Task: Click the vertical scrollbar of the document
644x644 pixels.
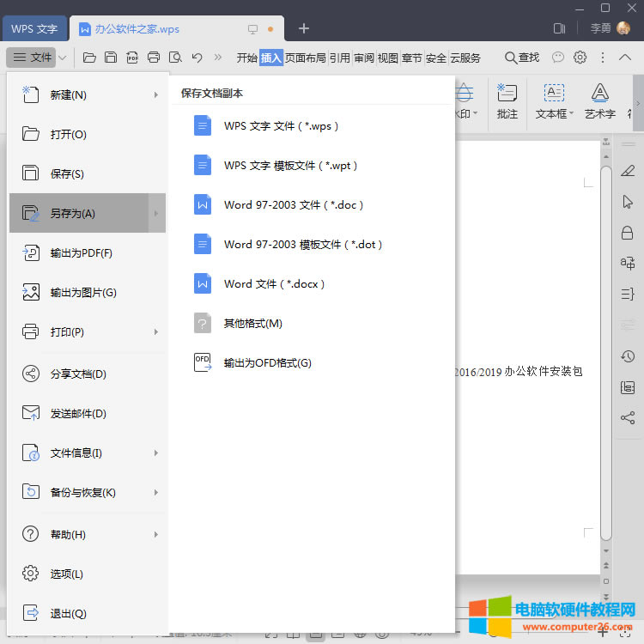Action: [x=606, y=343]
